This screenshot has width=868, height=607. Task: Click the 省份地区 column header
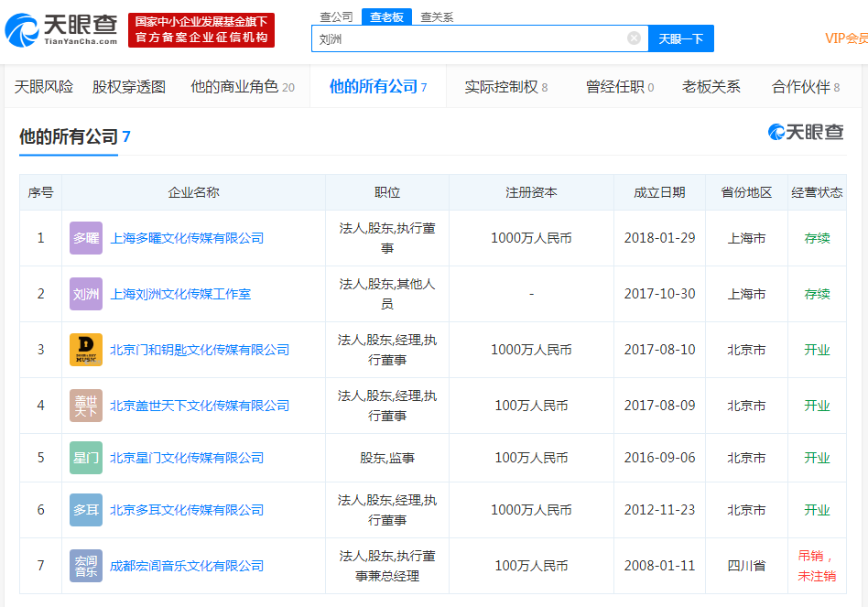pos(746,192)
